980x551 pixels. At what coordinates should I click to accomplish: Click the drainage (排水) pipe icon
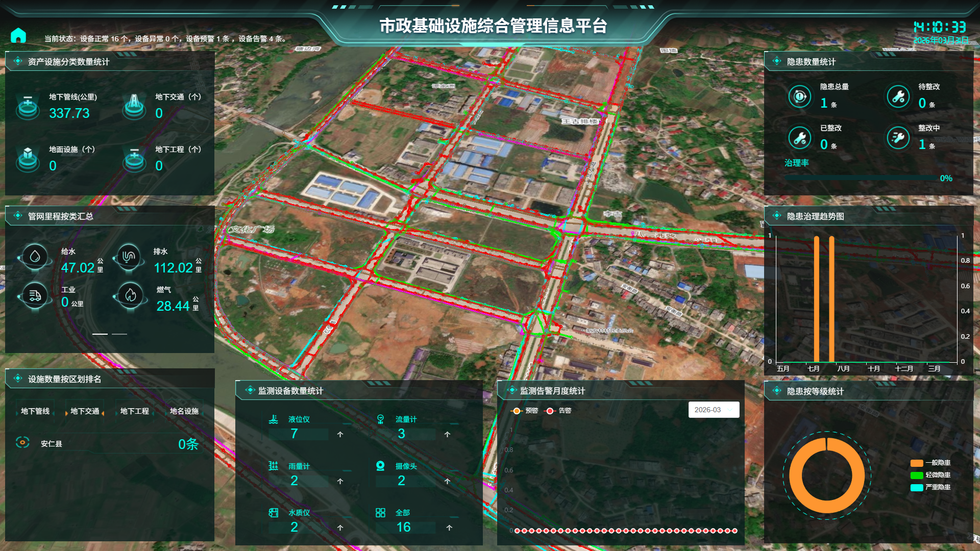pos(129,257)
